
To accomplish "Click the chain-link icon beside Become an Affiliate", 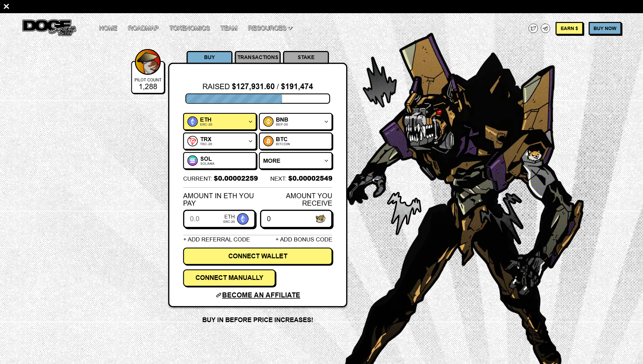I will (x=218, y=295).
